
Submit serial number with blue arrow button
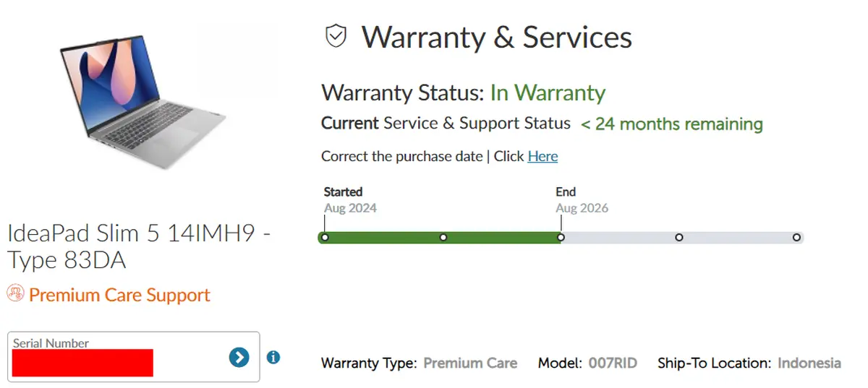tap(239, 356)
